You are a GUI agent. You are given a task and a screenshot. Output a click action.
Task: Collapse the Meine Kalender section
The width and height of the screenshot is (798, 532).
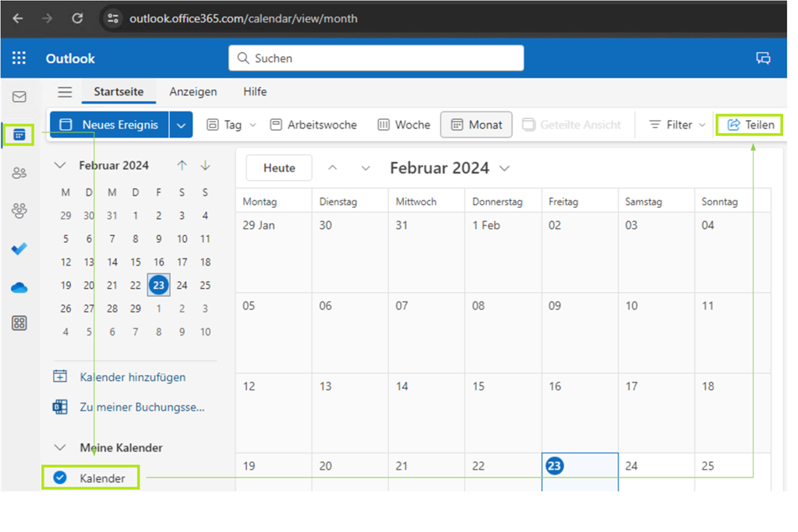pos(60,448)
